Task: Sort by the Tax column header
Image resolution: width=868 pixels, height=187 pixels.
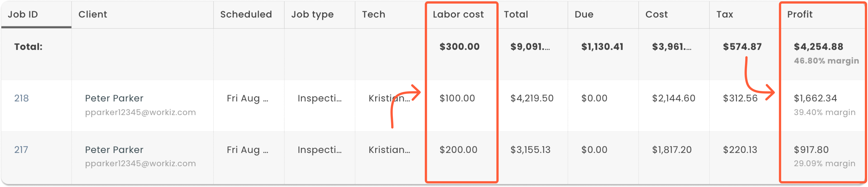Action: 724,15
